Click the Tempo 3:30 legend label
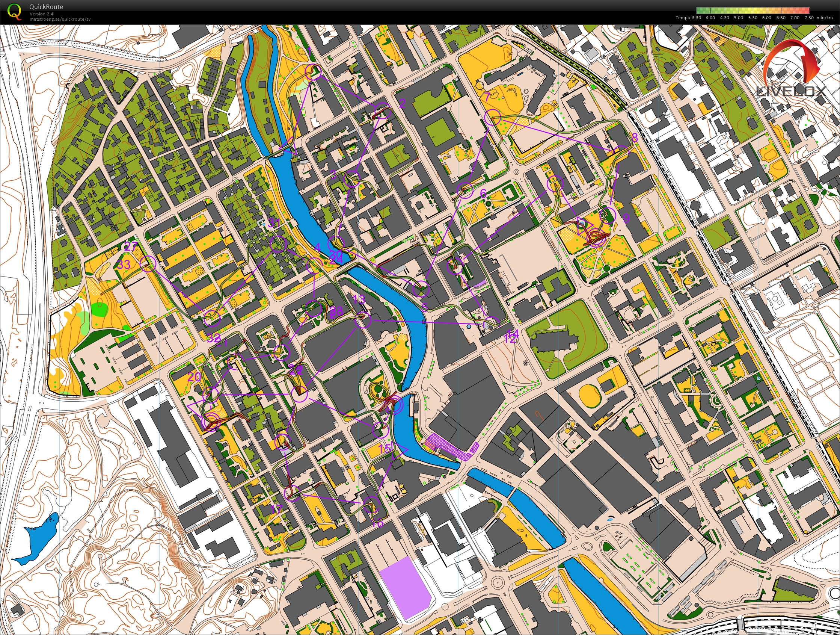This screenshot has width=840, height=635. (x=688, y=18)
